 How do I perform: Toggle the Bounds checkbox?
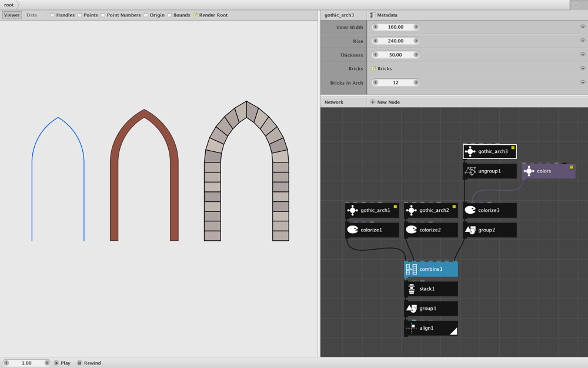coord(169,15)
